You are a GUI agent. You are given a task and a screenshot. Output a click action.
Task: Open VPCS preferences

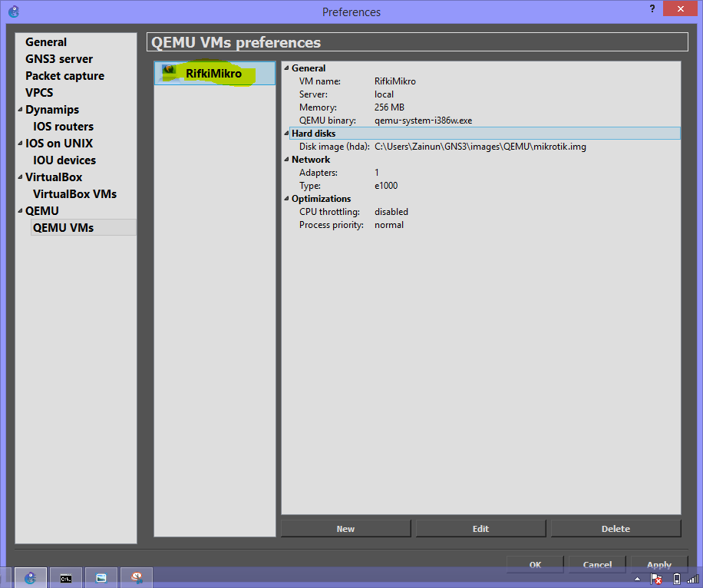(39, 92)
